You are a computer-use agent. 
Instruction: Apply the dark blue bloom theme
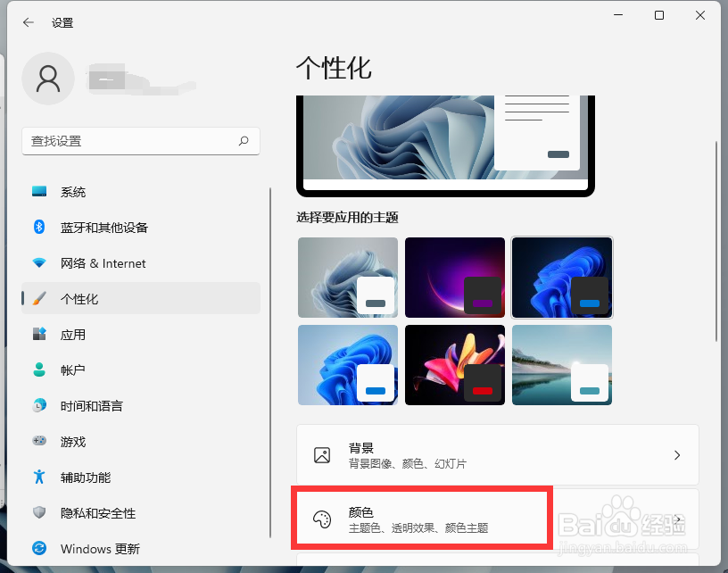tap(562, 278)
